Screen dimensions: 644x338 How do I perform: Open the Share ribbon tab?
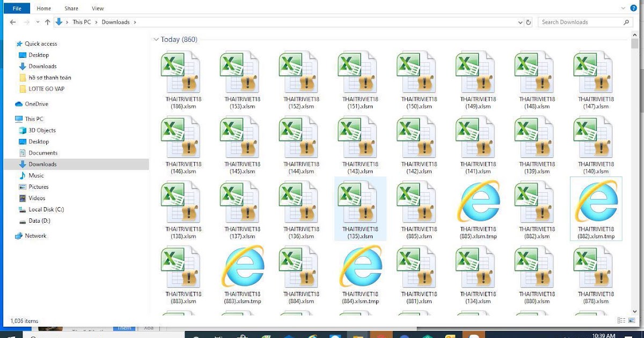71,9
